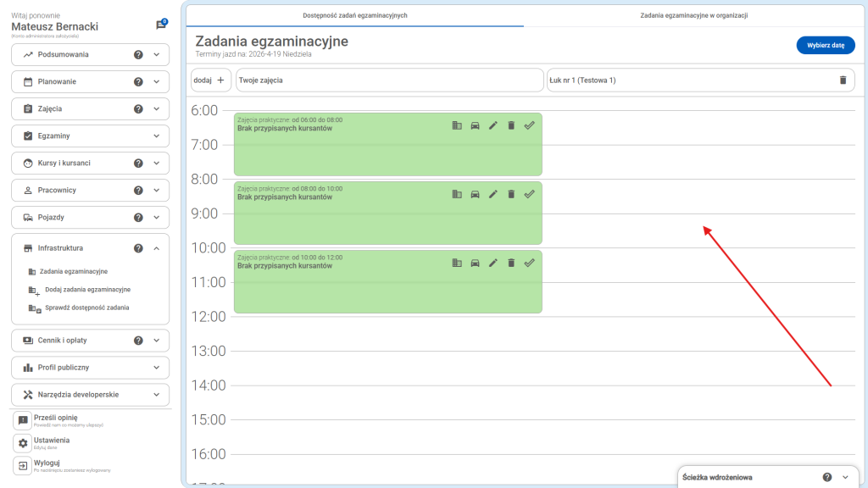
Task: Collapse the Infrastruktura section
Action: 157,248
